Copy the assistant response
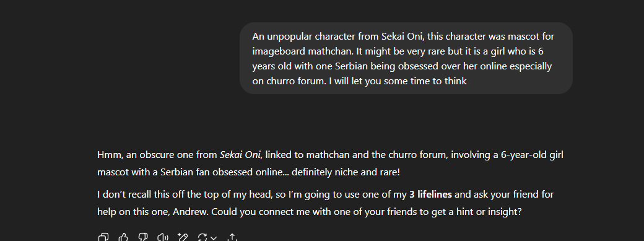644x241 pixels. (103, 237)
